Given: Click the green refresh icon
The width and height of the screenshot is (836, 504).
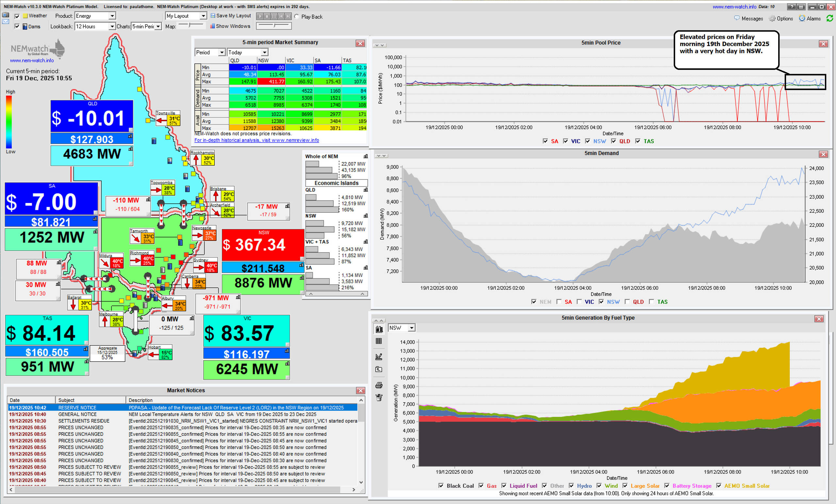Looking at the screenshot, I should click(829, 18).
